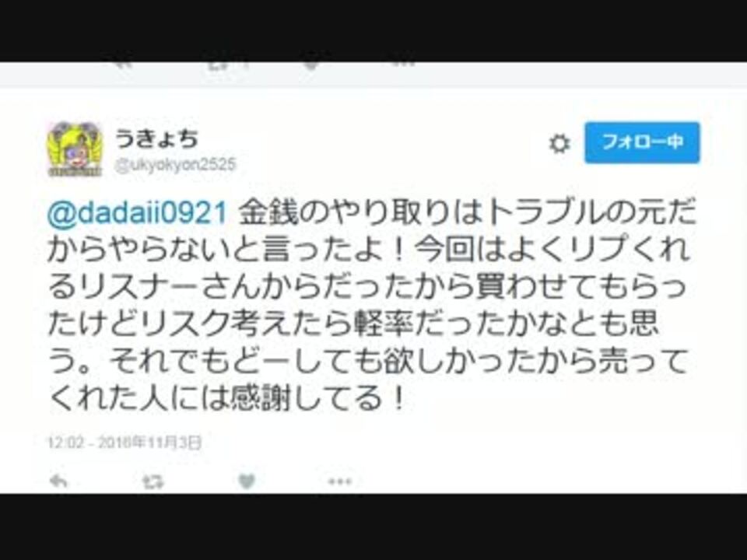Image resolution: width=747 pixels, height=560 pixels.
Task: Reply to the tweet using the arrow icon
Action: pyautogui.click(x=58, y=481)
